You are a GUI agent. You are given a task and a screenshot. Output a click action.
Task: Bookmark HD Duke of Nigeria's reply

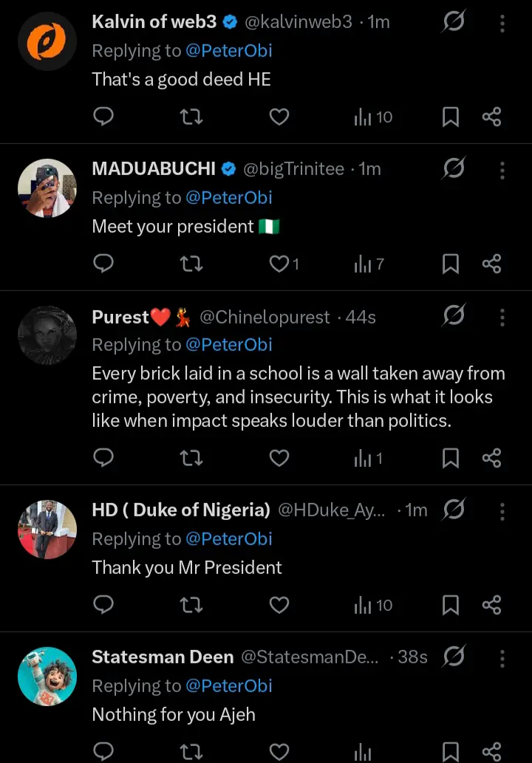coord(451,606)
